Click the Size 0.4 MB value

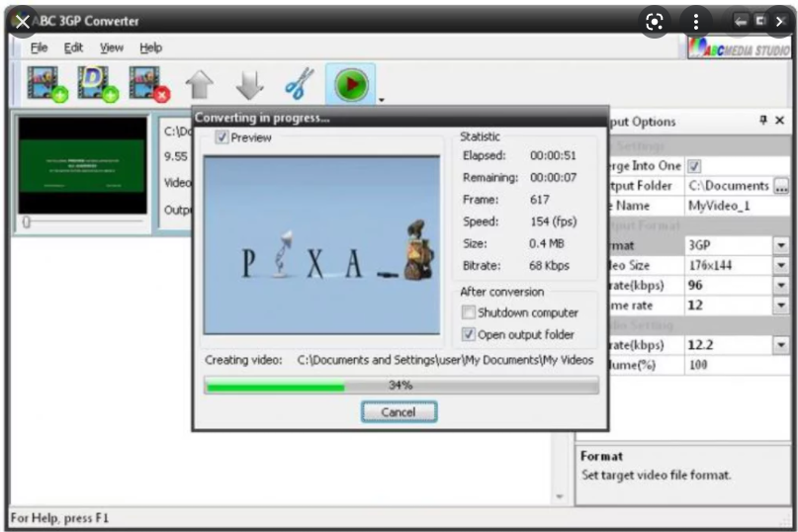click(547, 243)
